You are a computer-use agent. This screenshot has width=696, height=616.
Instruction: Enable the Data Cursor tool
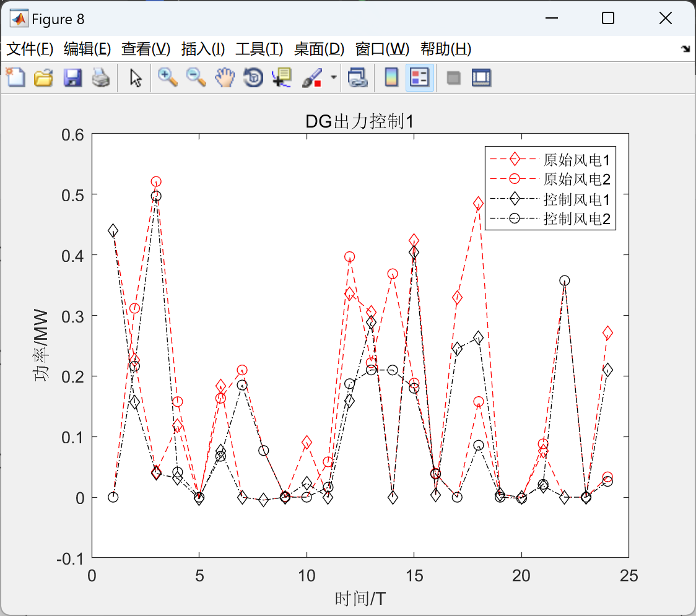(282, 77)
